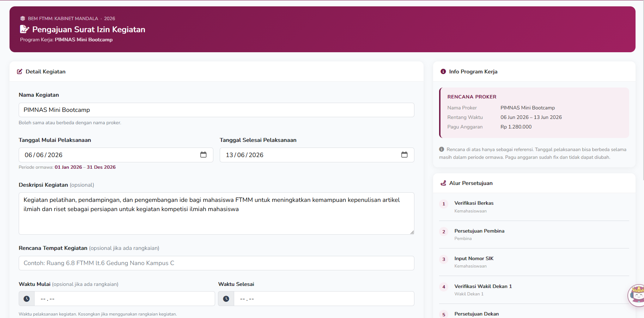Click the Nama Kegiatan text field
The width and height of the screenshot is (644, 318).
click(217, 110)
